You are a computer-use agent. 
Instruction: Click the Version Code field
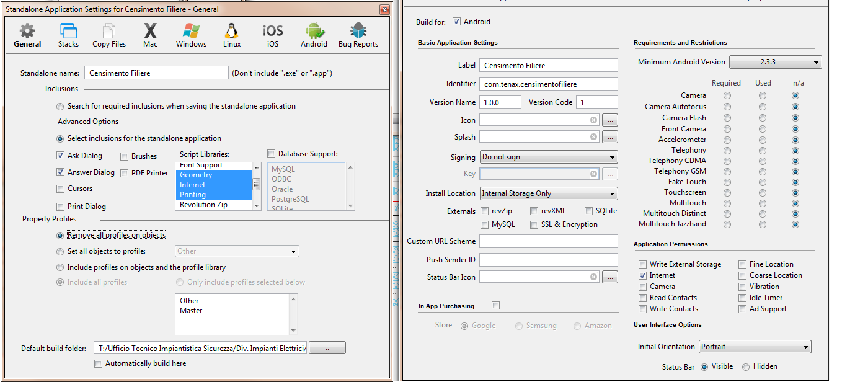597,102
